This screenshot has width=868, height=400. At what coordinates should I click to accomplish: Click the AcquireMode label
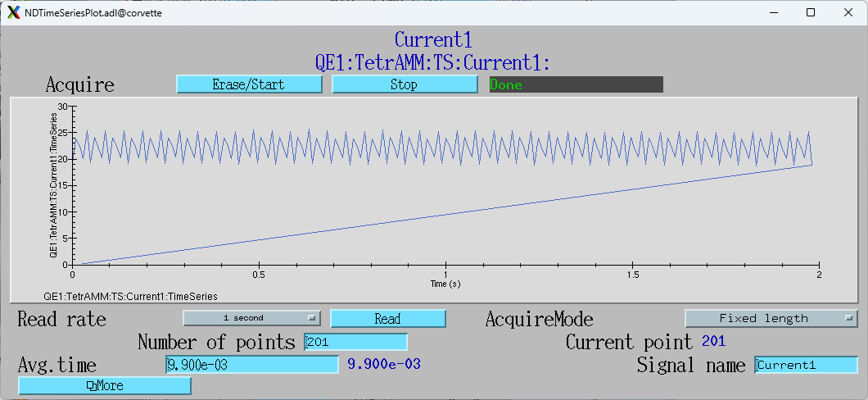click(539, 320)
